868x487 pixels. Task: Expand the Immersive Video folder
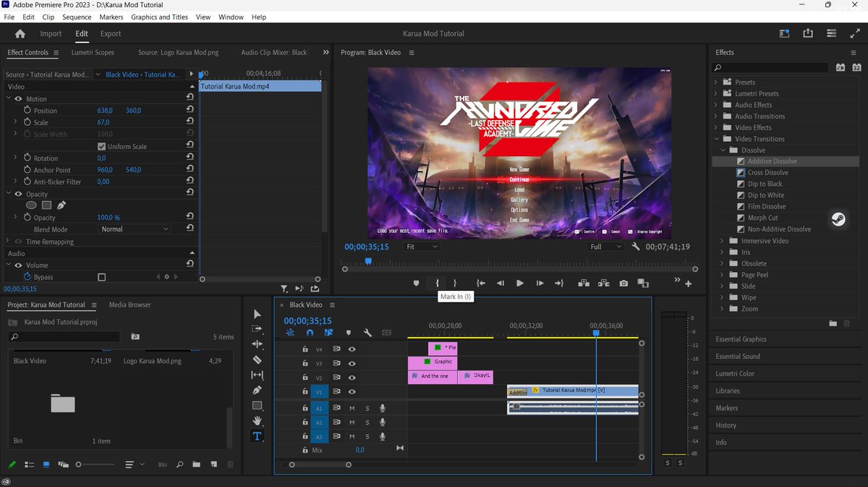[x=723, y=241]
